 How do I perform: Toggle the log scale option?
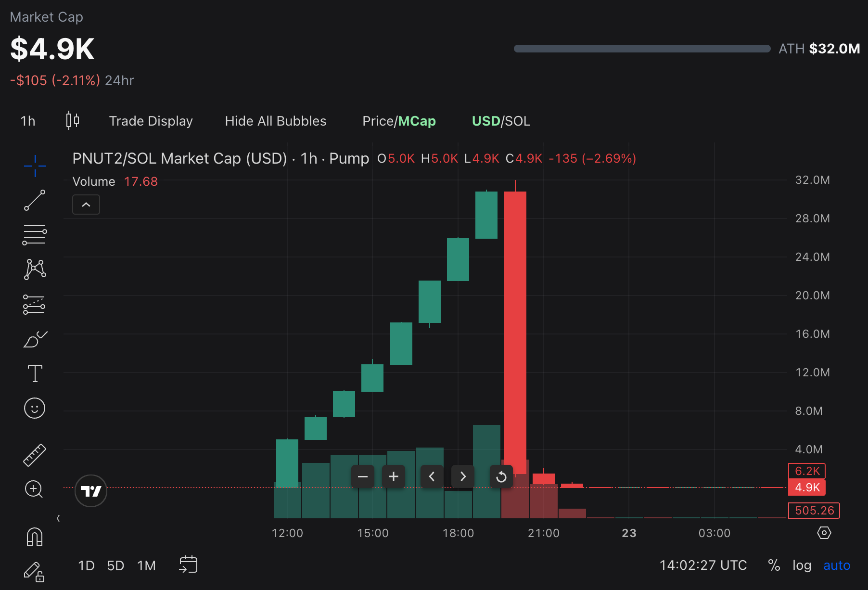point(802,565)
